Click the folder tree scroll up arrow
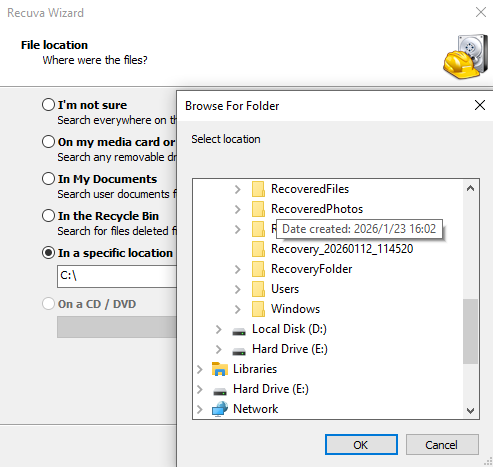 470,189
